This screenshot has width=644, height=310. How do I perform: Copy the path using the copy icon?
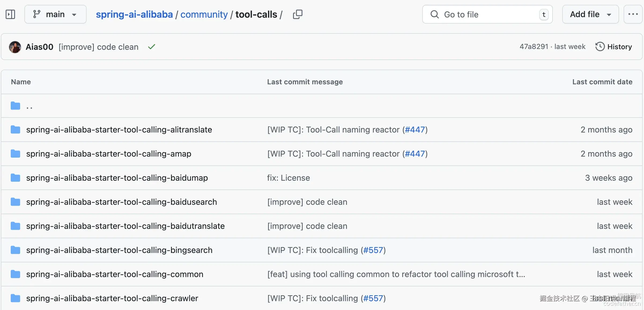[x=298, y=14]
